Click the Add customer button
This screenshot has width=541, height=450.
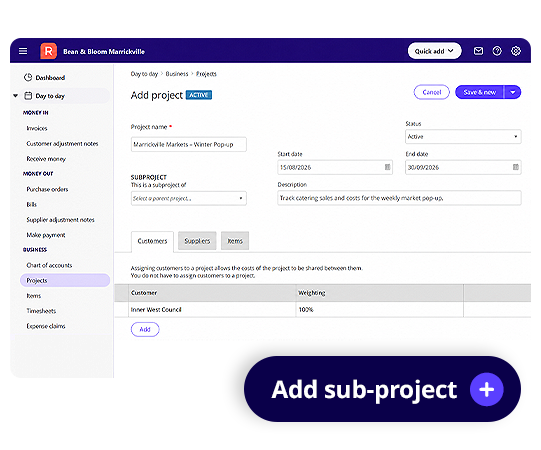pyautogui.click(x=145, y=329)
